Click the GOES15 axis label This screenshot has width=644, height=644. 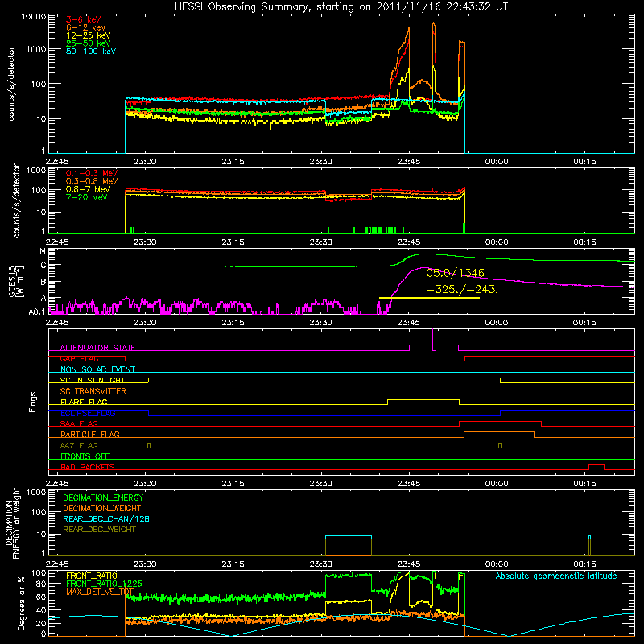pyautogui.click(x=12, y=281)
